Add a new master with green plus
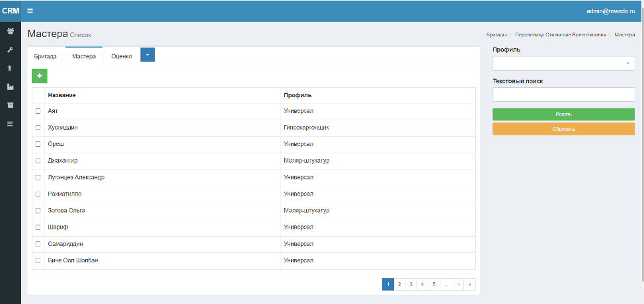644x304 pixels. click(x=40, y=76)
